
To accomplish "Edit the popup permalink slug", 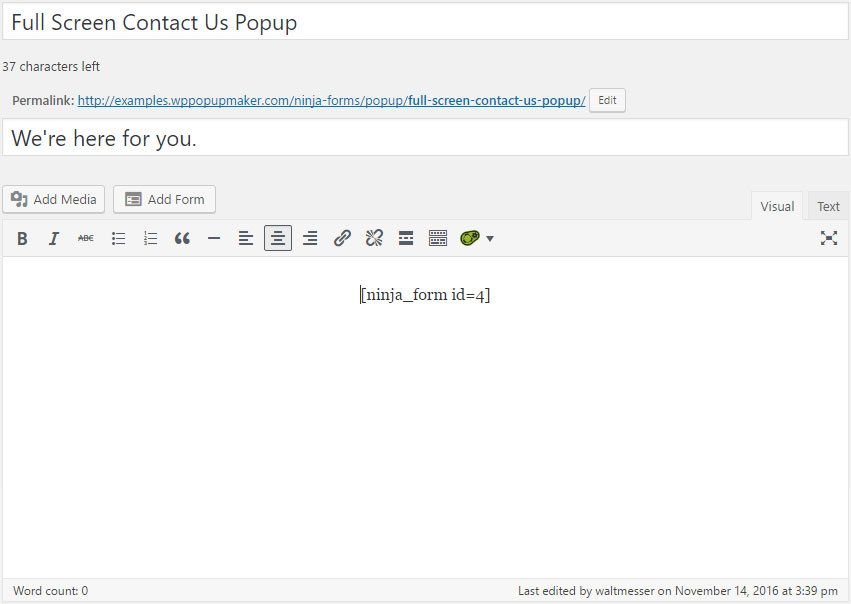I will coord(607,100).
